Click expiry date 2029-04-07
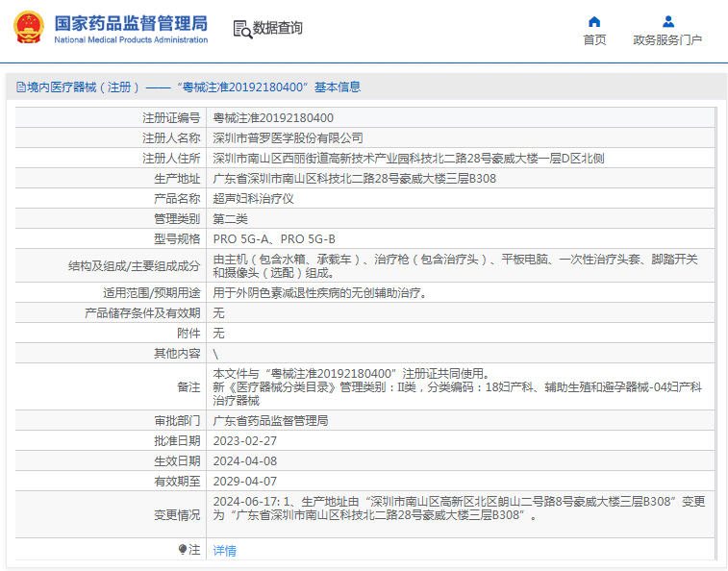The width and height of the screenshot is (728, 571). tap(244, 482)
